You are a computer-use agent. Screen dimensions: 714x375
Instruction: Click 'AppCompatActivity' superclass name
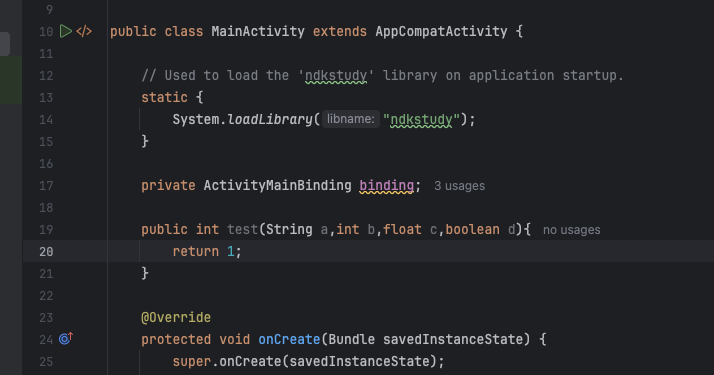click(441, 31)
